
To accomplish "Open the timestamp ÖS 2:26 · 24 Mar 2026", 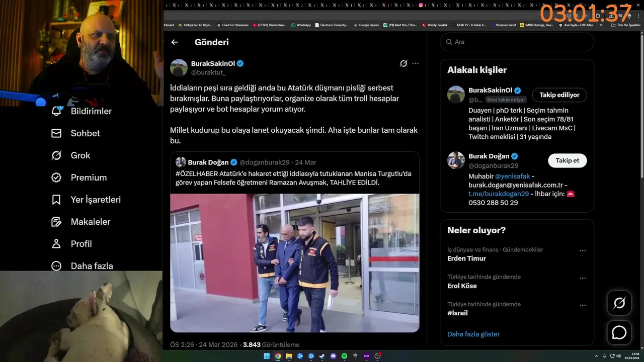I will click(x=204, y=345).
